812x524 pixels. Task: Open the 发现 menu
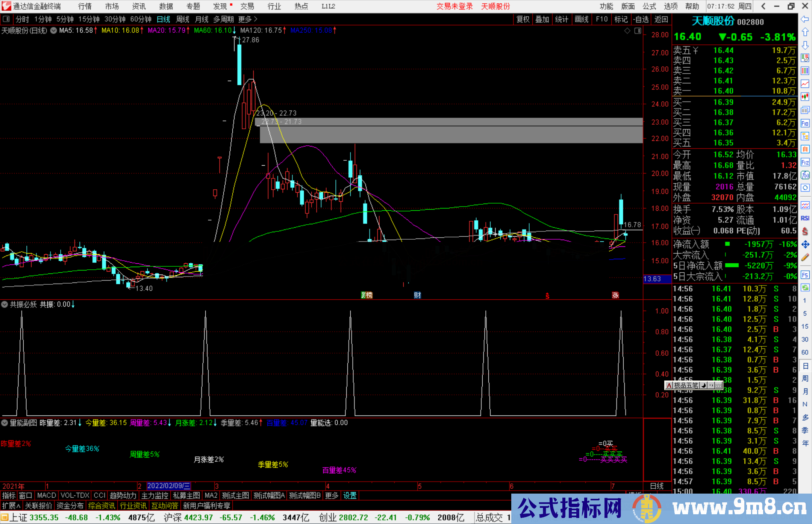tap(220, 6)
